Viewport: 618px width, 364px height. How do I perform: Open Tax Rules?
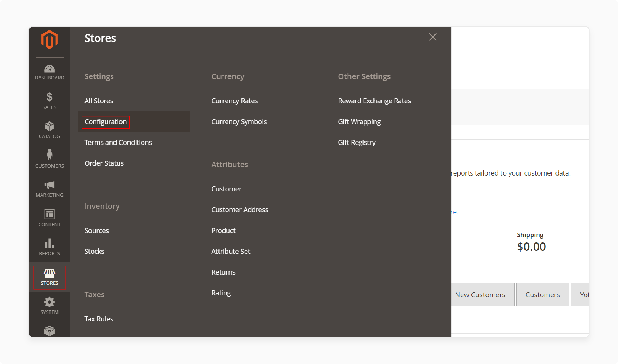(99, 319)
